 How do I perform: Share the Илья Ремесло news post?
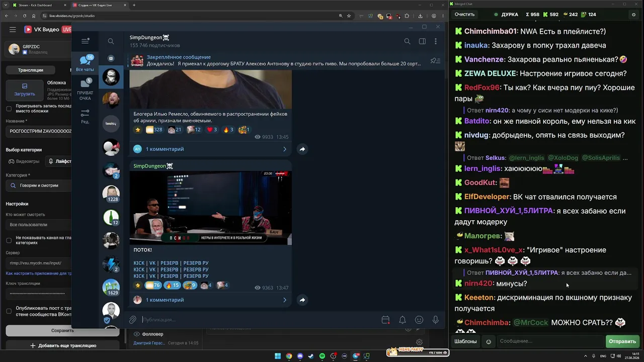click(302, 149)
